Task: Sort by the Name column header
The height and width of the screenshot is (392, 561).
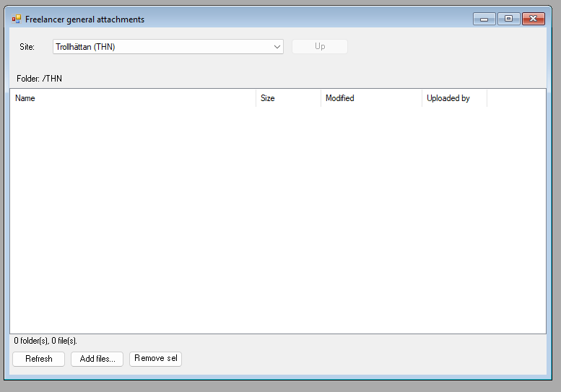Action: pyautogui.click(x=133, y=98)
